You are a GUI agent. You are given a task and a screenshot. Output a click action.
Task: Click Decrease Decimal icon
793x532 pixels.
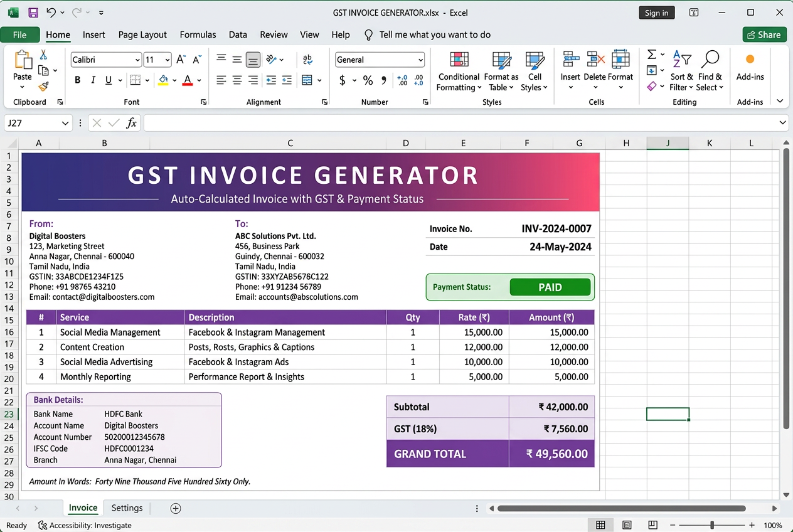tap(418, 80)
